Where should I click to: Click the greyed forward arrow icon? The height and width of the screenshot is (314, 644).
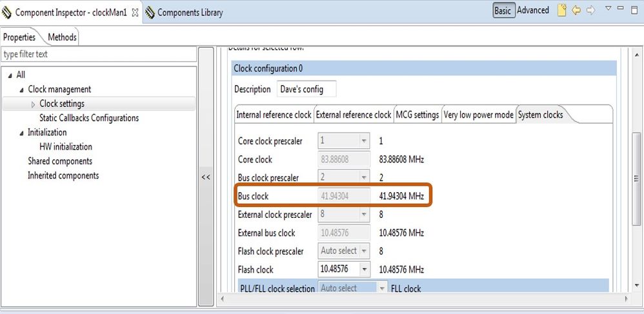tap(590, 10)
